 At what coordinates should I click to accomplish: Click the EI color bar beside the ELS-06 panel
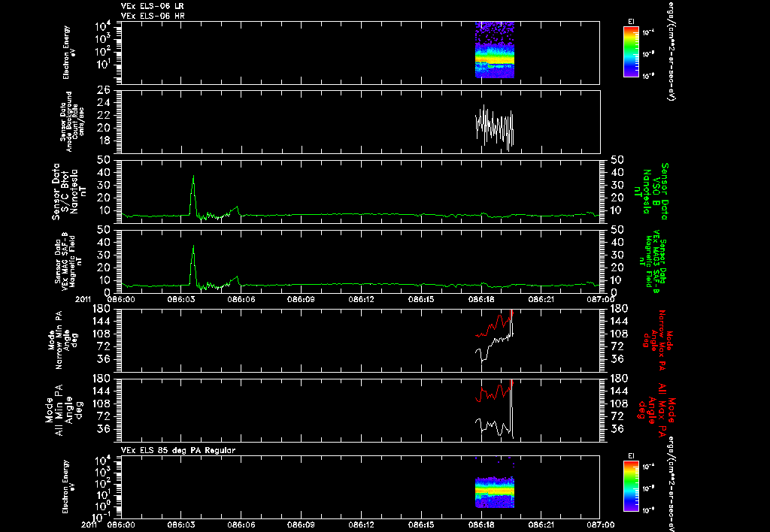click(x=631, y=52)
